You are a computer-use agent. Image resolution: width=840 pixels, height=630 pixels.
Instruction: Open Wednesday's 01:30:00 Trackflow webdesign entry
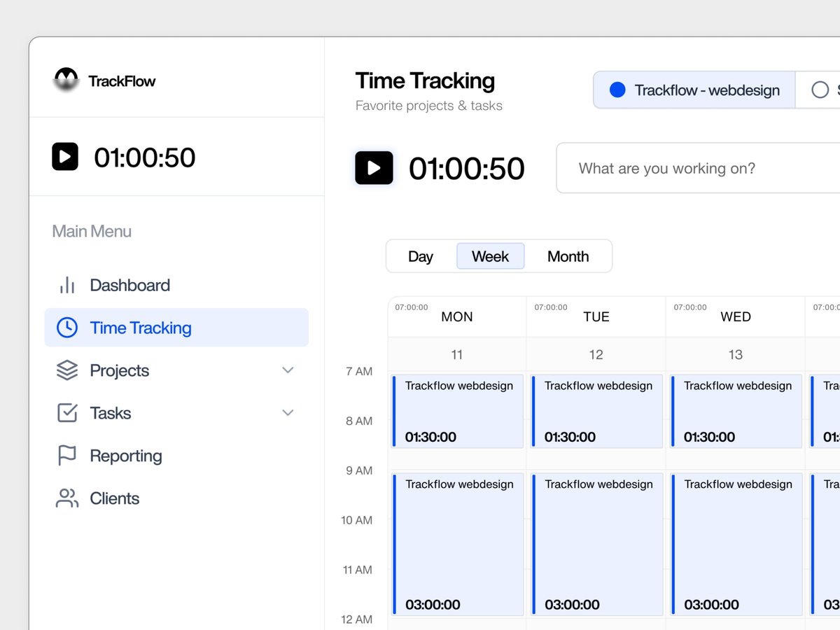(736, 411)
